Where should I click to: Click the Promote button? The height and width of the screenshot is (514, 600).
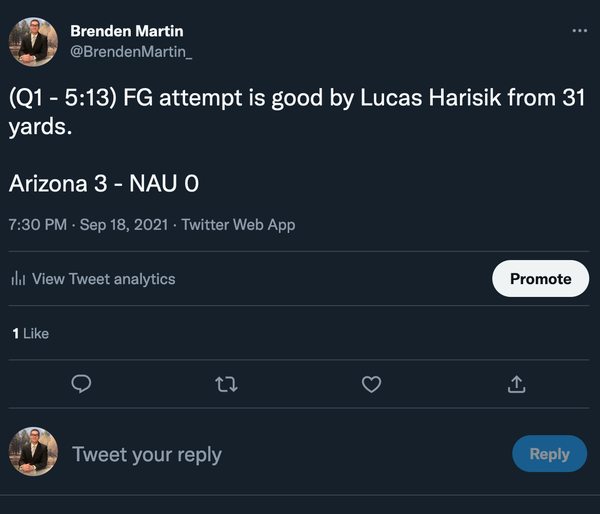coord(540,279)
